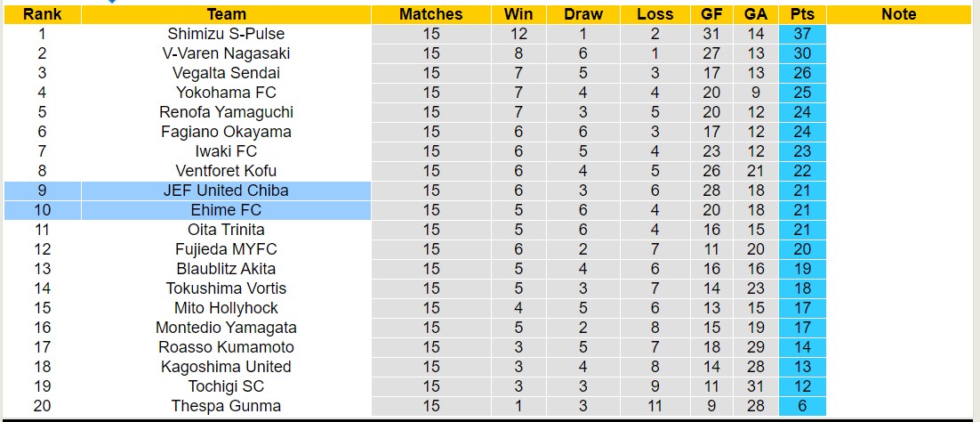The image size is (980, 422).
Task: Click Tokushima Vortis in the table
Action: coord(226,288)
